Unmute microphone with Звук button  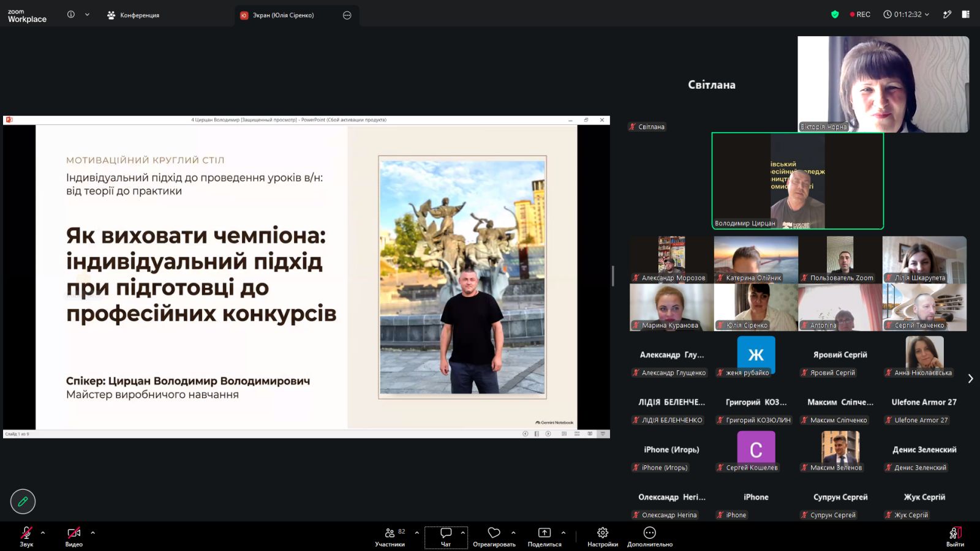click(26, 536)
